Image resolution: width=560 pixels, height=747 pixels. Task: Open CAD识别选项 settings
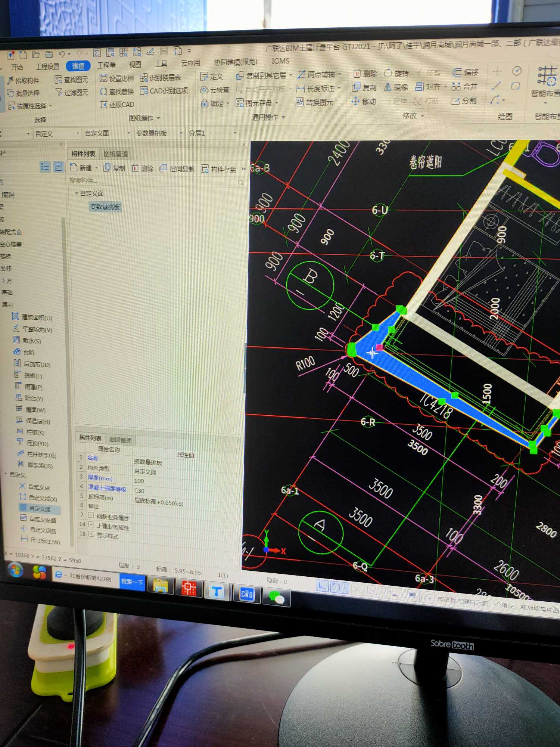coord(164,91)
